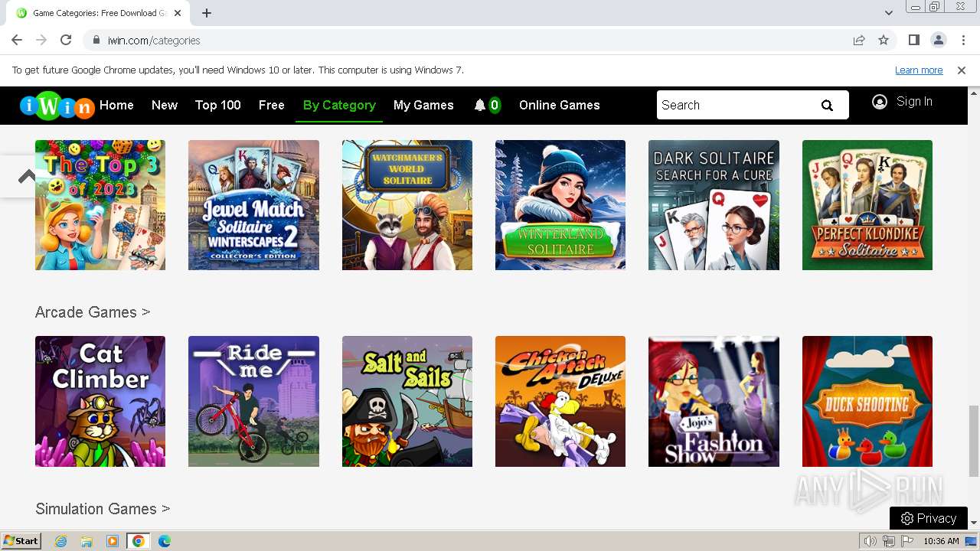Dismiss the Chrome update notification bar
This screenshot has width=980, height=551.
click(x=962, y=70)
